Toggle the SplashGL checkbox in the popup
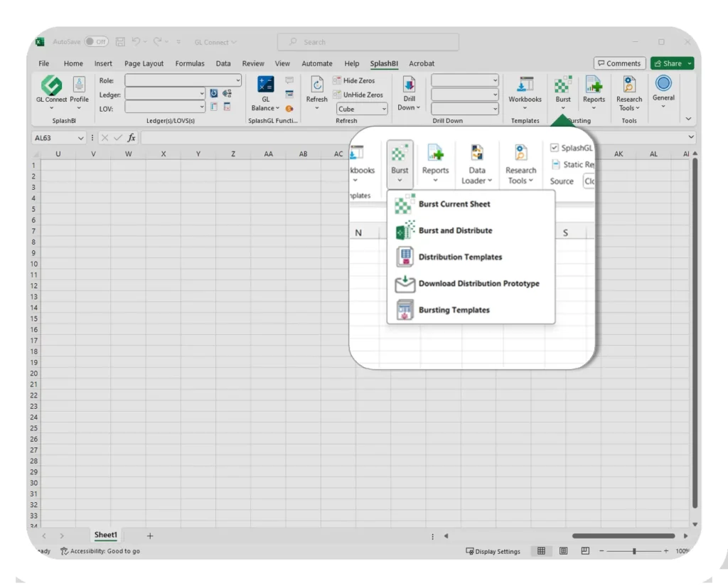728x586 pixels. [x=555, y=148]
